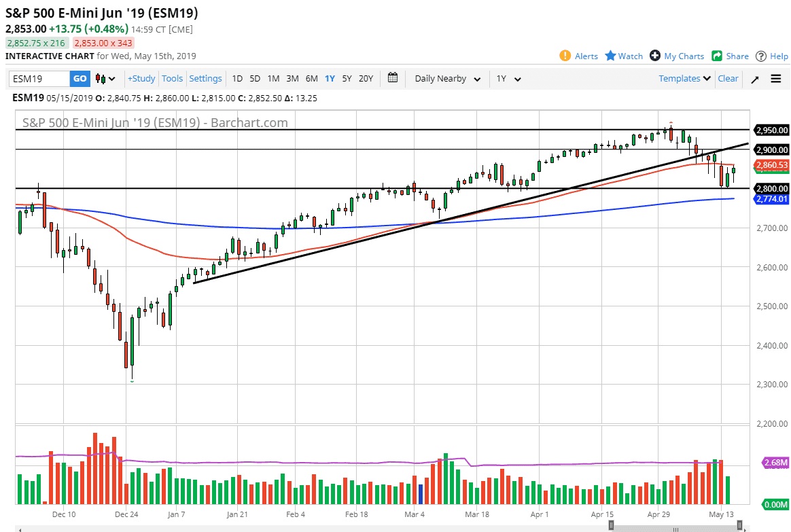Switch chart timeframe to 5D

pyautogui.click(x=255, y=78)
